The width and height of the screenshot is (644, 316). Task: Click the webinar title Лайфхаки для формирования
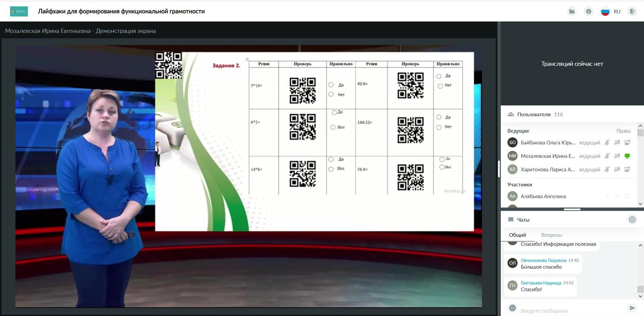(x=121, y=11)
